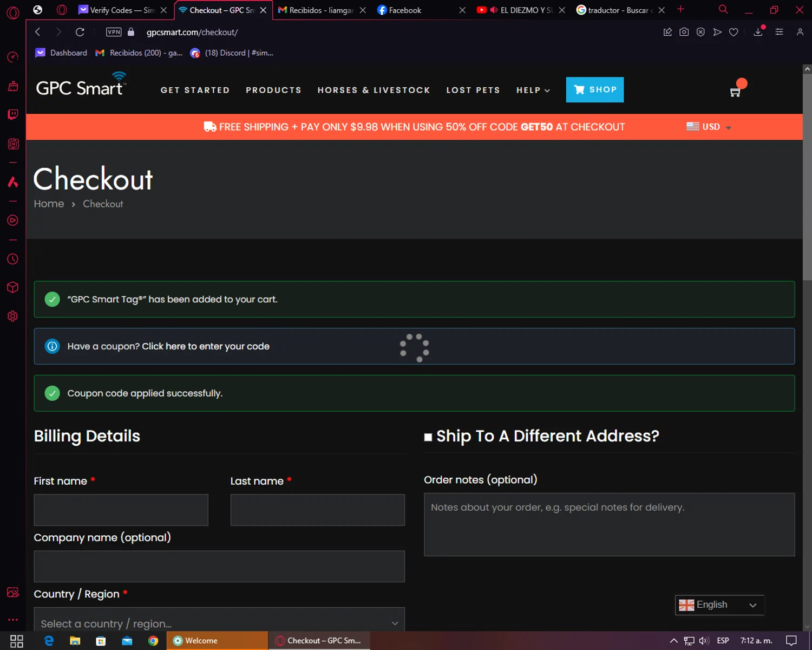Open a new tab with the plus button

click(680, 9)
